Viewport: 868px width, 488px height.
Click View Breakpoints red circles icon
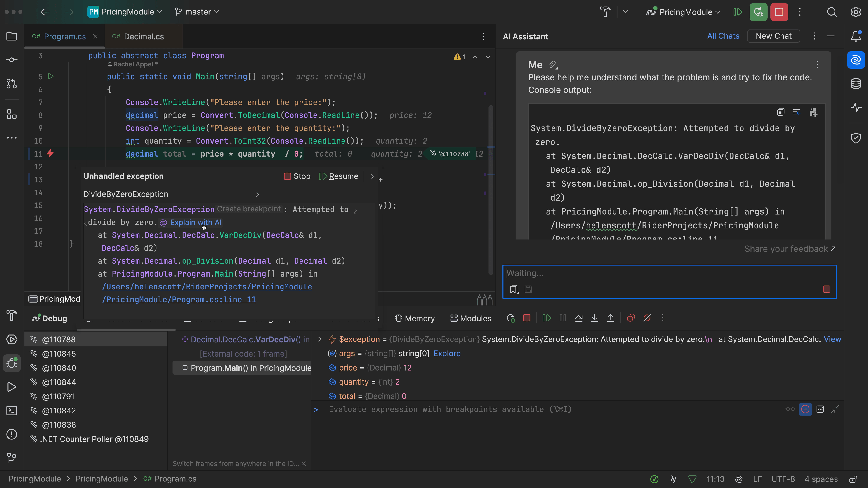[631, 318]
